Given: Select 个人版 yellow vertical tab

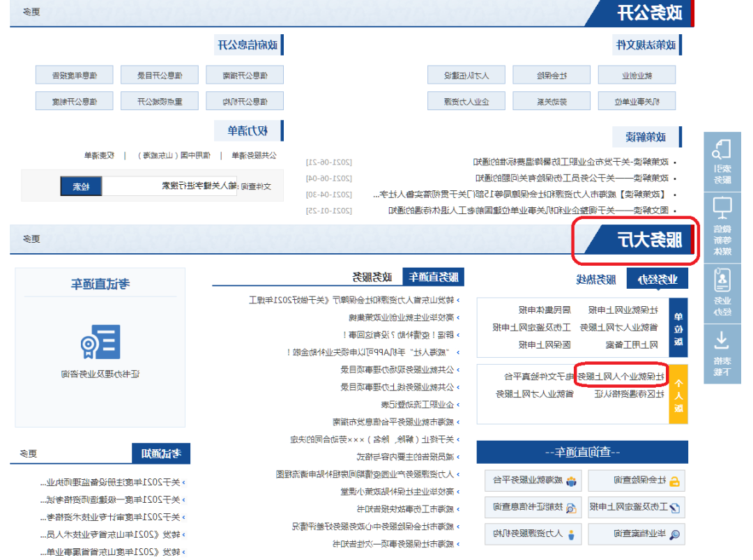Looking at the screenshot, I should (678, 395).
